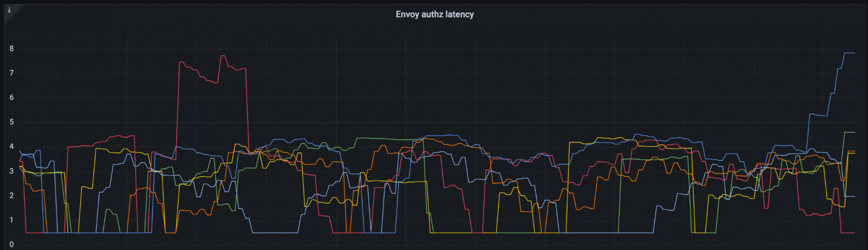868x250 pixels.
Task: Select the y-axis label 2
Action: coord(11,196)
